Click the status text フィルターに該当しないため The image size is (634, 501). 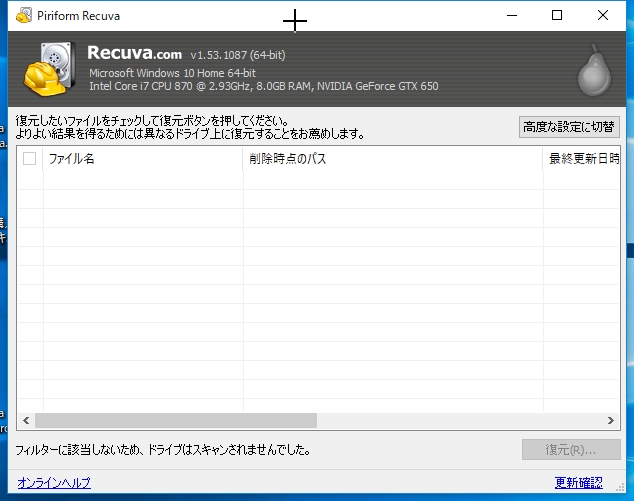click(x=163, y=450)
